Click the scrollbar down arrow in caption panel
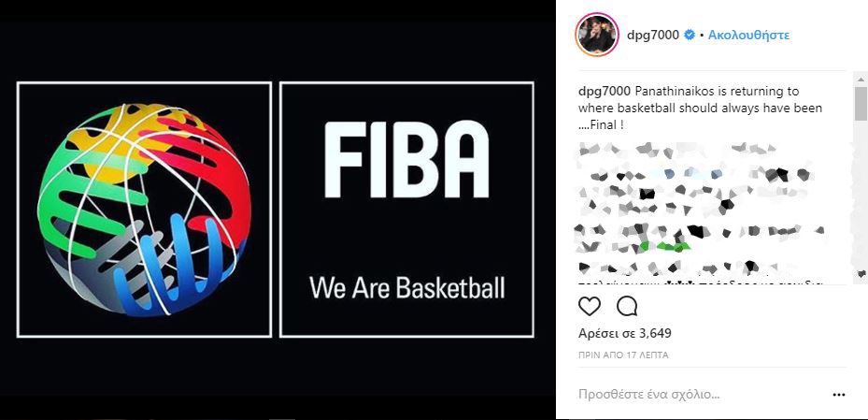The width and height of the screenshot is (868, 420). tap(861, 273)
